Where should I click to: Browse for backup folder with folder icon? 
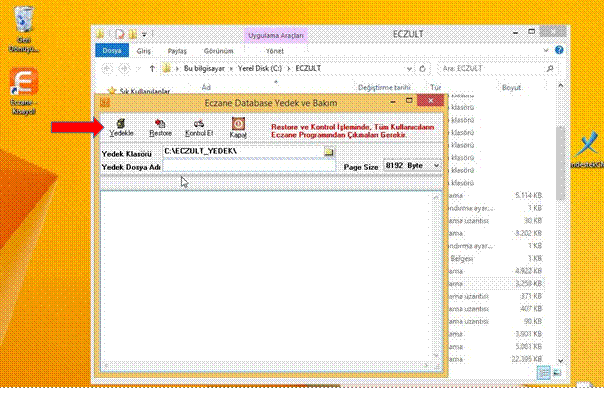tap(328, 152)
